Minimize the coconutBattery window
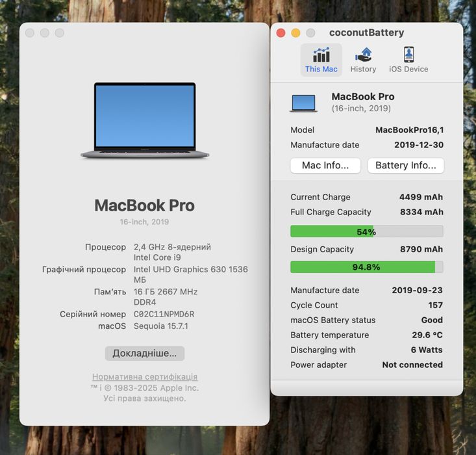Viewport: 476px width, 455px height. 295,33
